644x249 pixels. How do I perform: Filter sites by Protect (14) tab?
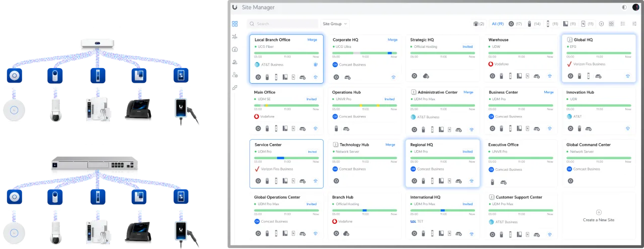pyautogui.click(x=534, y=24)
